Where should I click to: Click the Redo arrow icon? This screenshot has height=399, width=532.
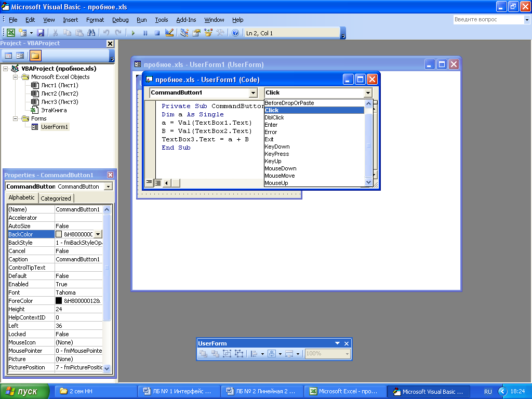pos(118,33)
